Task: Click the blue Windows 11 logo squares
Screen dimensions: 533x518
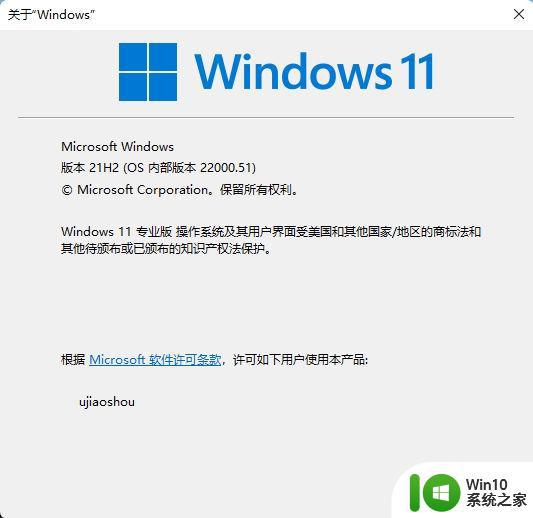Action: click(x=148, y=72)
